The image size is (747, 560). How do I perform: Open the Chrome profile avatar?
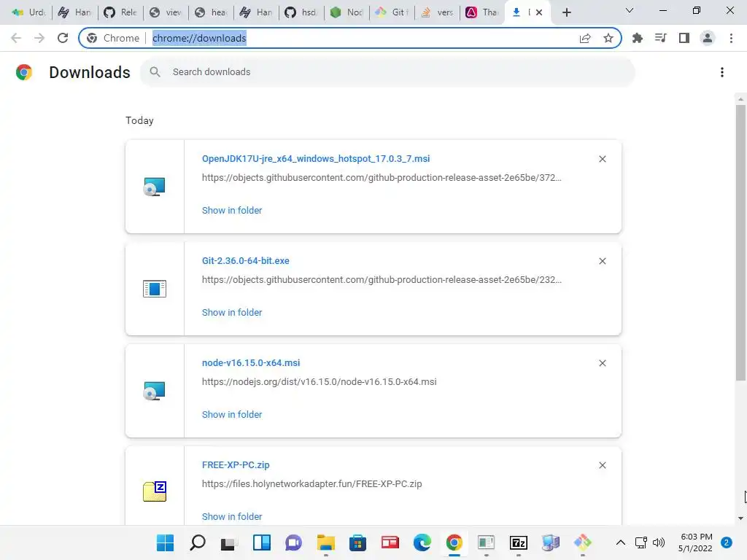(x=708, y=38)
